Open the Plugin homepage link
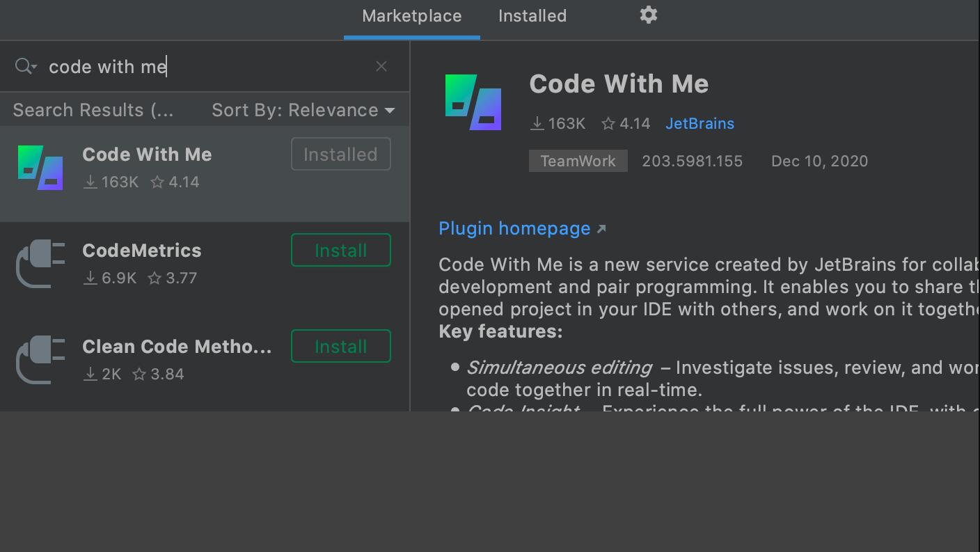 pos(522,228)
